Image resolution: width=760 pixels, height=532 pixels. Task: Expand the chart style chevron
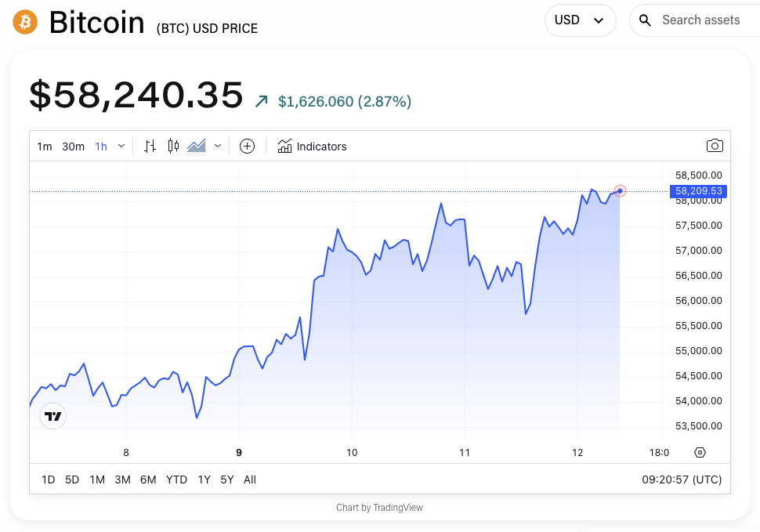click(217, 146)
